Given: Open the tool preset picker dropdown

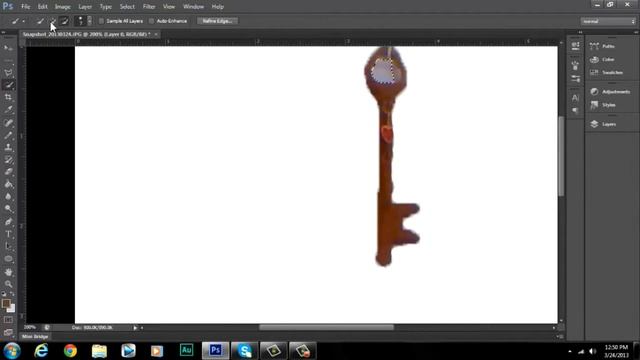Looking at the screenshot, I should pos(23,21).
